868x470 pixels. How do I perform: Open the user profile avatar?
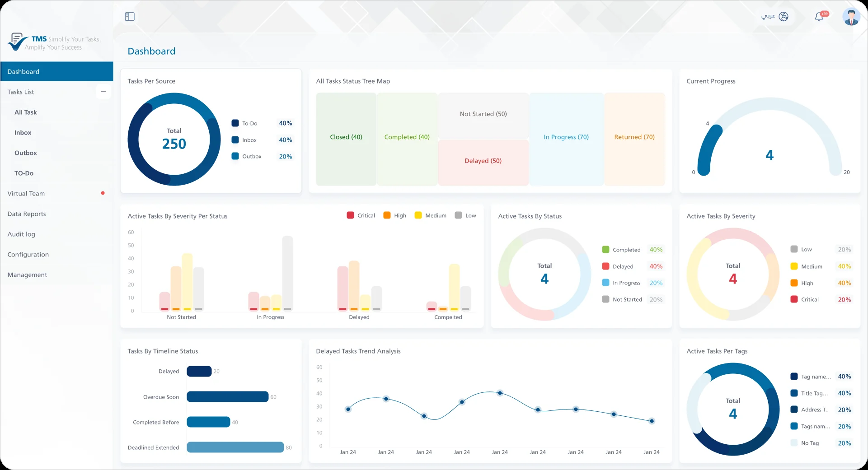point(851,17)
